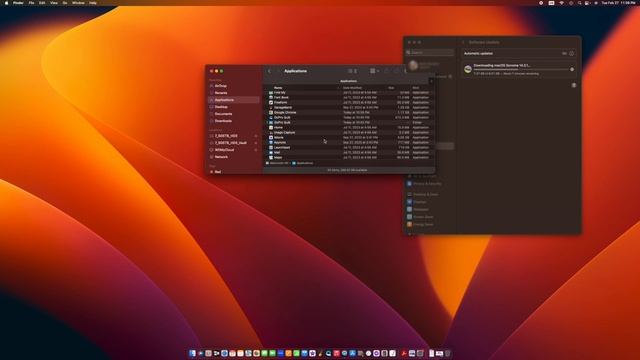Open Desktop & Dock settings
This screenshot has width=640, height=360.
[422, 194]
